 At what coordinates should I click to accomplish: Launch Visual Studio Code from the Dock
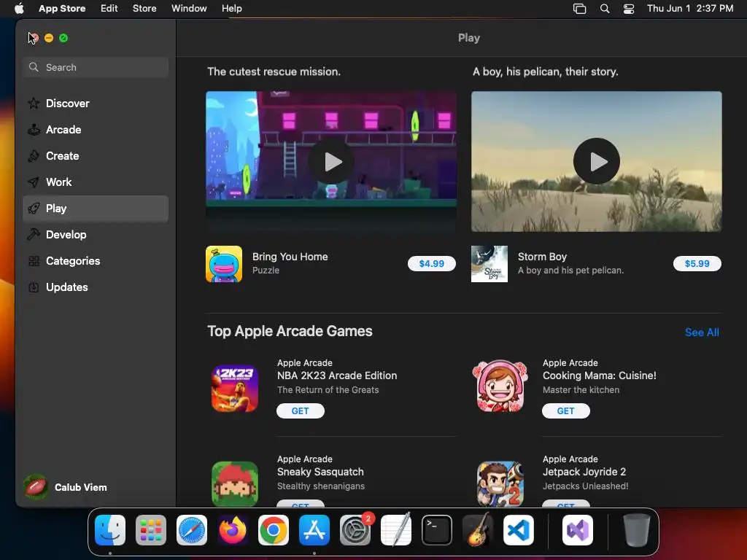pyautogui.click(x=519, y=530)
